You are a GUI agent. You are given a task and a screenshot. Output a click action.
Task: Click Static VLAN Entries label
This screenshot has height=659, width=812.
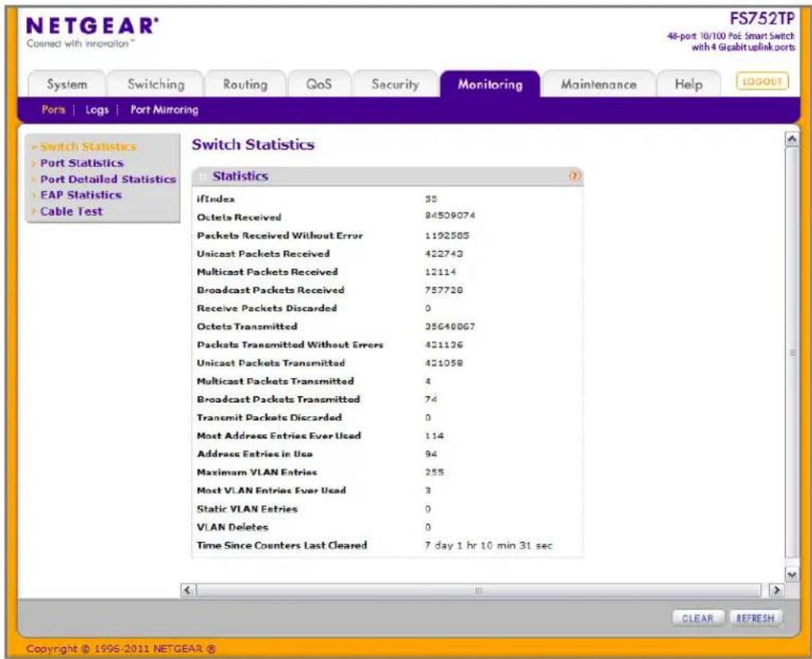tap(248, 509)
